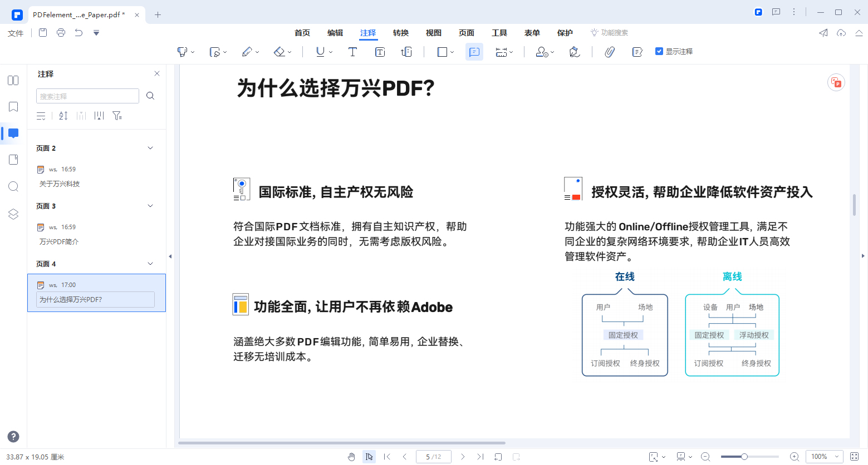Screen dimensions: 868x465
Task: Add a file attachment annotation
Action: coord(610,52)
